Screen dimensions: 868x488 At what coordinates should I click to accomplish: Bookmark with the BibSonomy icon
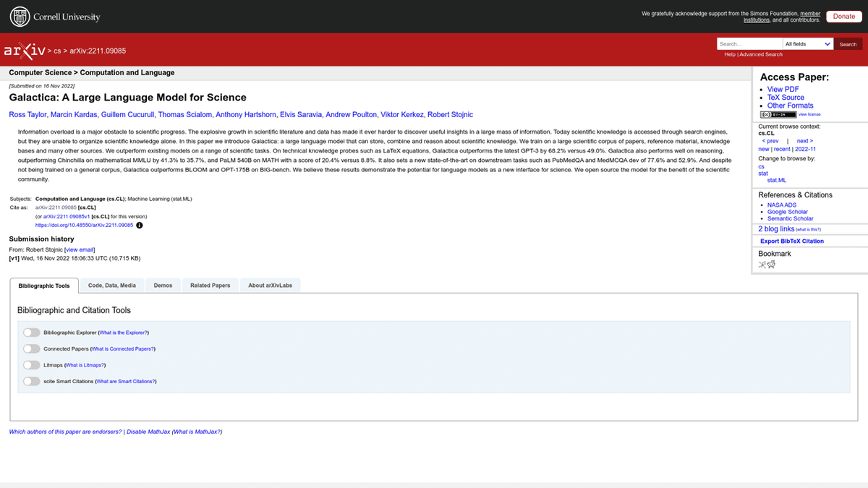(x=762, y=265)
